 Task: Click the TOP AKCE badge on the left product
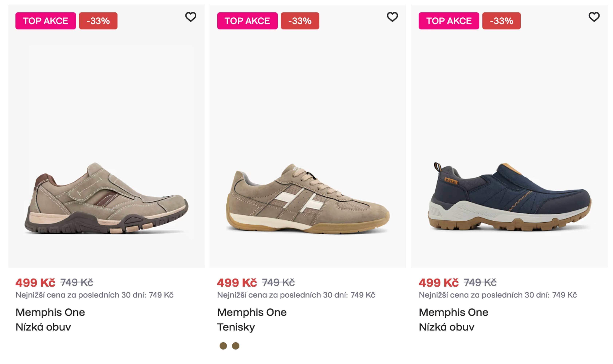click(45, 21)
